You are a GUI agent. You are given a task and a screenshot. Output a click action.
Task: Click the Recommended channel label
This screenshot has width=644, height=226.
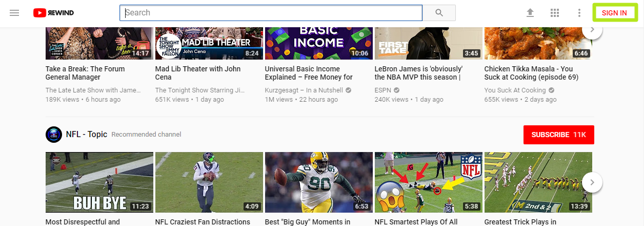tap(146, 135)
